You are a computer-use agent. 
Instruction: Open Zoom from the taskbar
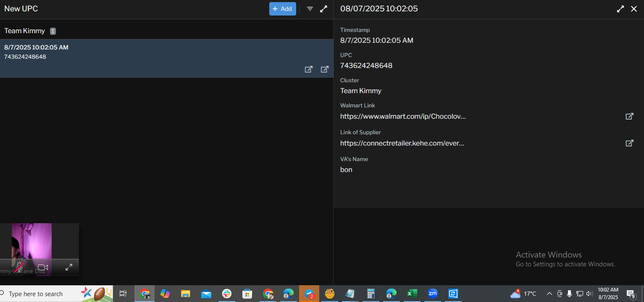[432, 294]
